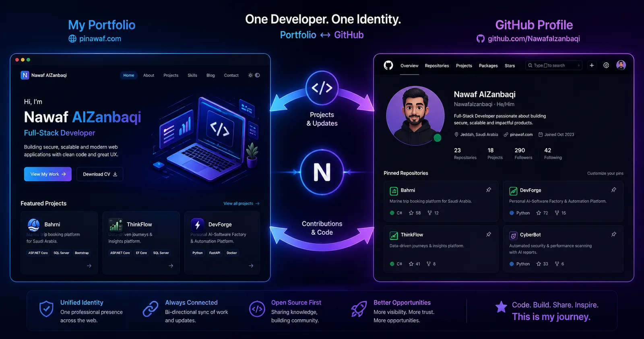
Task: View the 290 Followers list
Action: point(523,153)
